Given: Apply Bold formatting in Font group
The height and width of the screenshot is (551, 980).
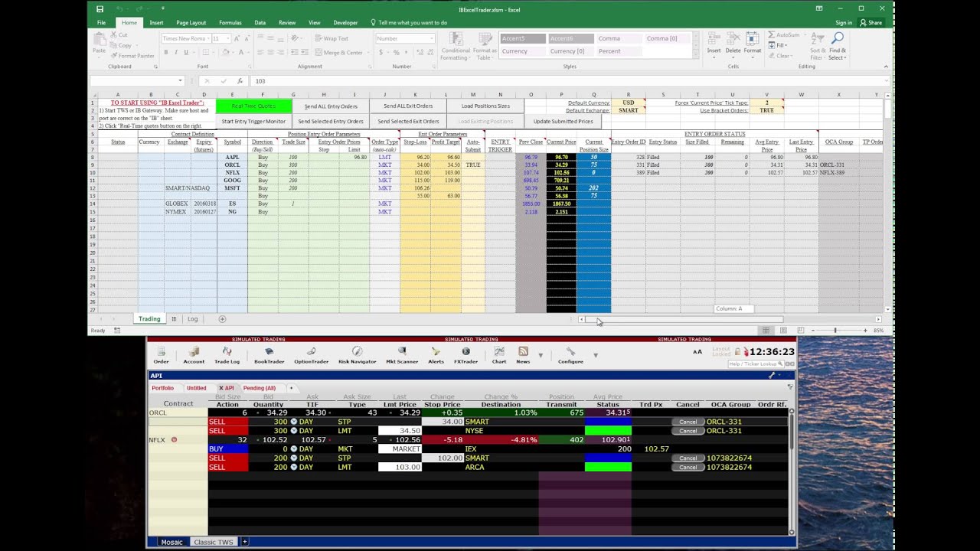Looking at the screenshot, I should click(165, 52).
